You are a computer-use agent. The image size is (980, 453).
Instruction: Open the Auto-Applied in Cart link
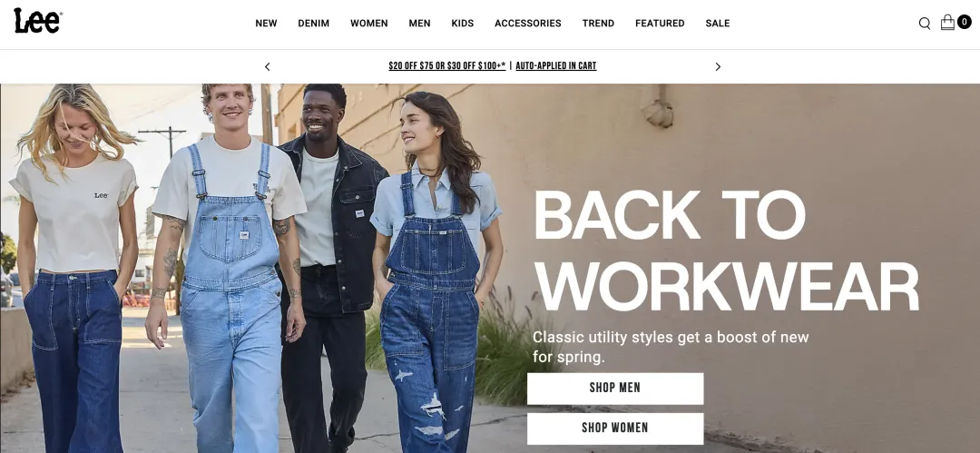(x=555, y=65)
